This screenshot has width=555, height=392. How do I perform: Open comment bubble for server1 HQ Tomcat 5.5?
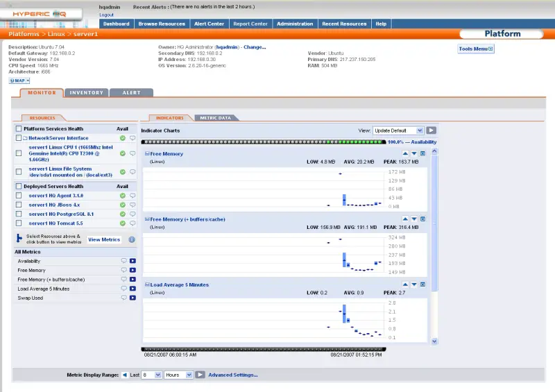click(x=133, y=223)
